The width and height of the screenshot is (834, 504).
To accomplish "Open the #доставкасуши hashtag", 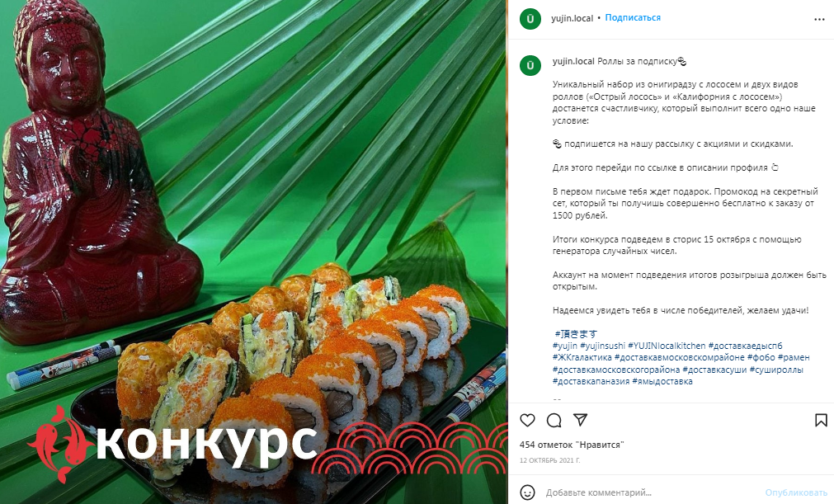I will [x=714, y=370].
